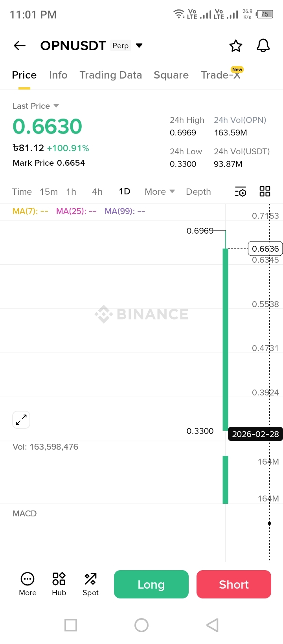Image resolution: width=283 pixels, height=644 pixels.
Task: Open price alert bell icon
Action: coord(263,46)
